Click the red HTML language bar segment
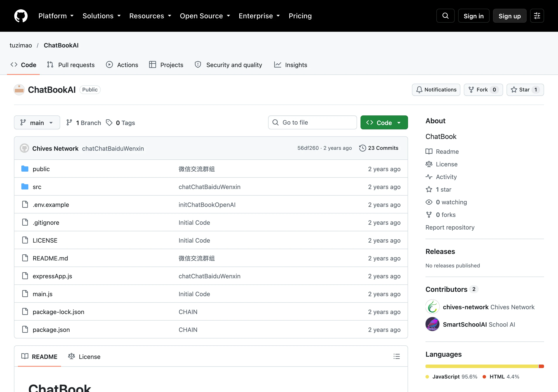This screenshot has width=558, height=392. [x=541, y=366]
